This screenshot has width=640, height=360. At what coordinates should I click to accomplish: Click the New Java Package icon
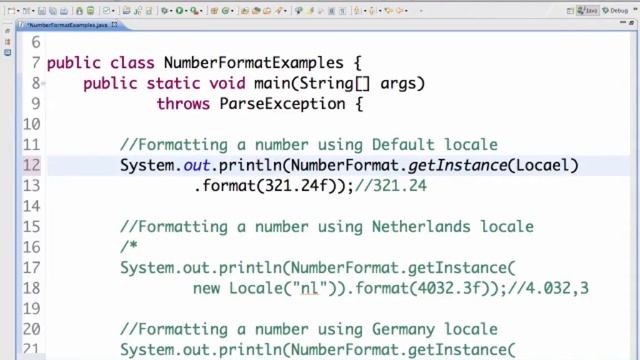pos(214,11)
